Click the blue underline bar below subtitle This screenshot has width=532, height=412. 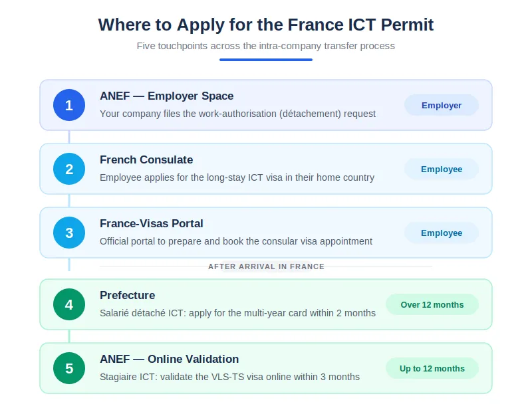265,60
